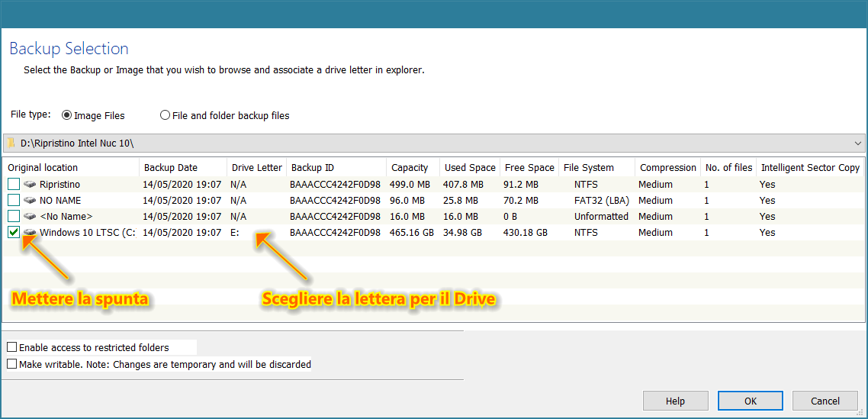Select File and folder backup files option
The width and height of the screenshot is (868, 419).
[x=165, y=115]
